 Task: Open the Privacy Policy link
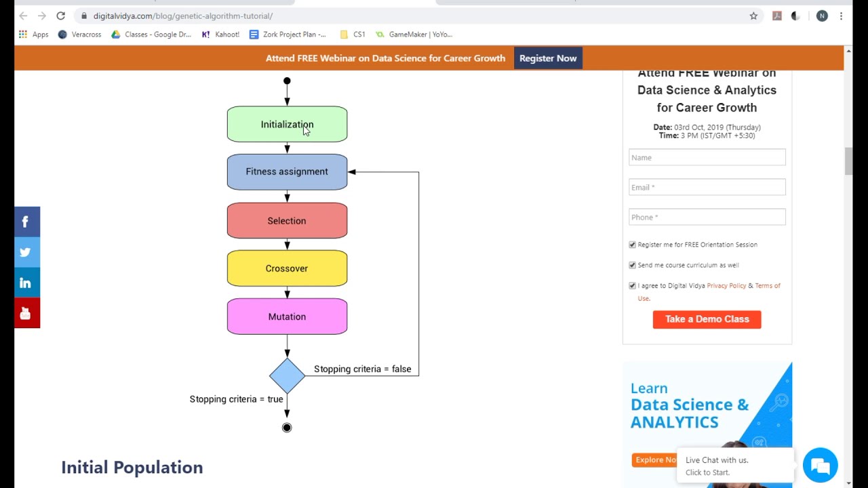point(726,285)
